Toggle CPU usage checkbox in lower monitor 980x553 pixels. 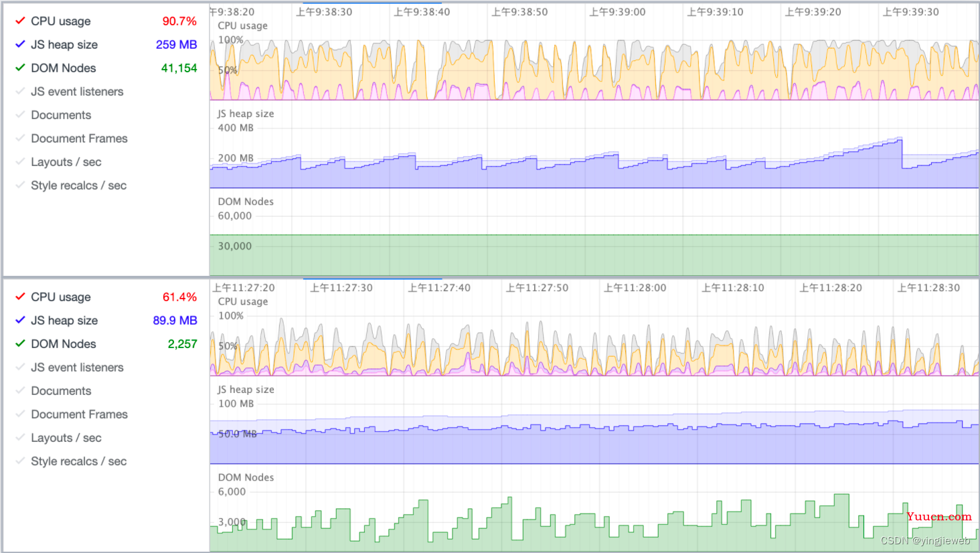(20, 297)
